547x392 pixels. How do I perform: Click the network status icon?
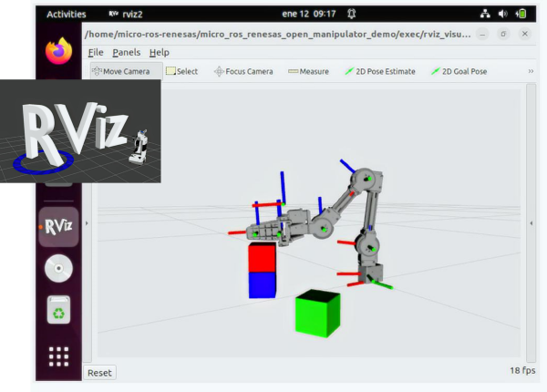point(485,14)
